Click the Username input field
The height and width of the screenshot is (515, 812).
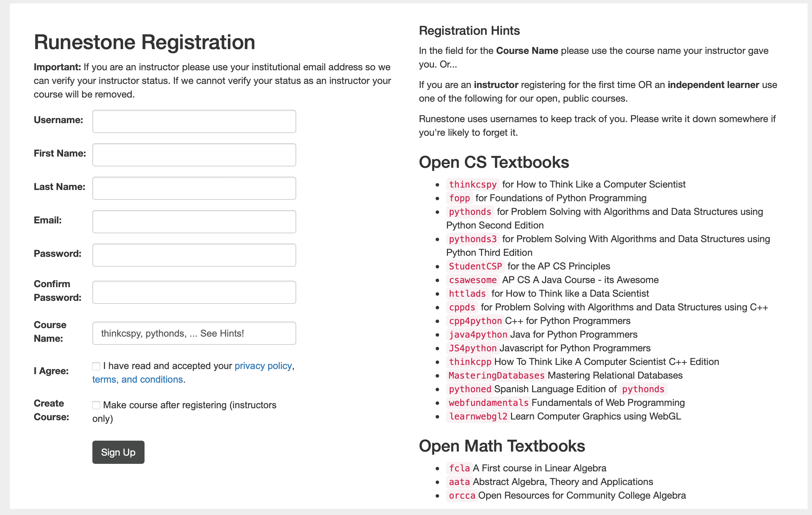(194, 121)
